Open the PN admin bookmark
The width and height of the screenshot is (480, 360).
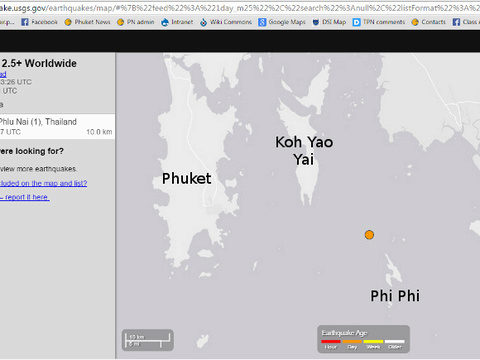click(136, 22)
